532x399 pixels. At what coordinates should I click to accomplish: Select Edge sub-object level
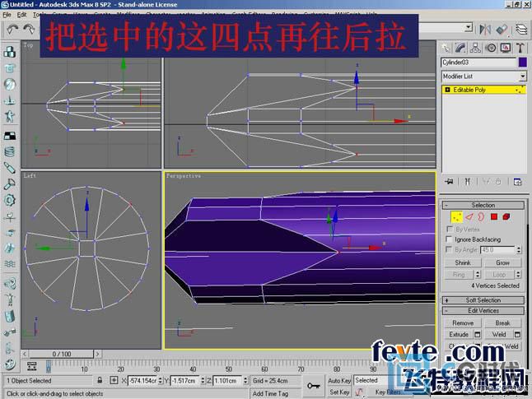[469, 217]
